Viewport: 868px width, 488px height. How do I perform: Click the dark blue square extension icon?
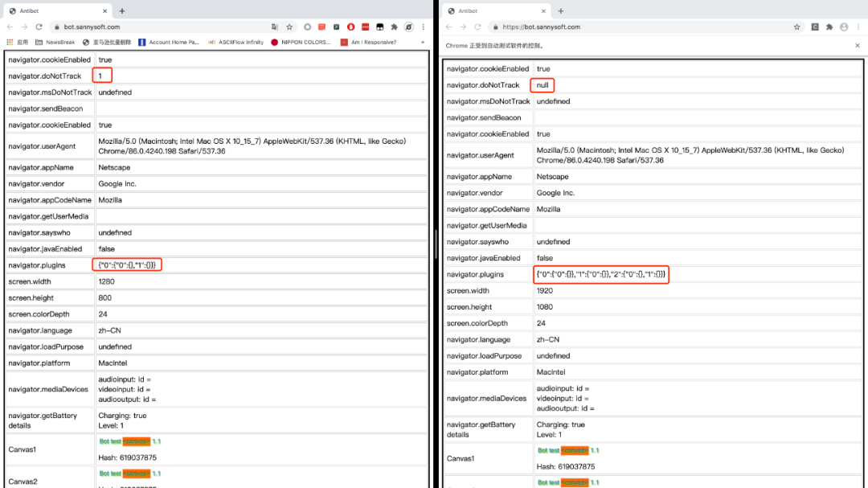pos(336,27)
